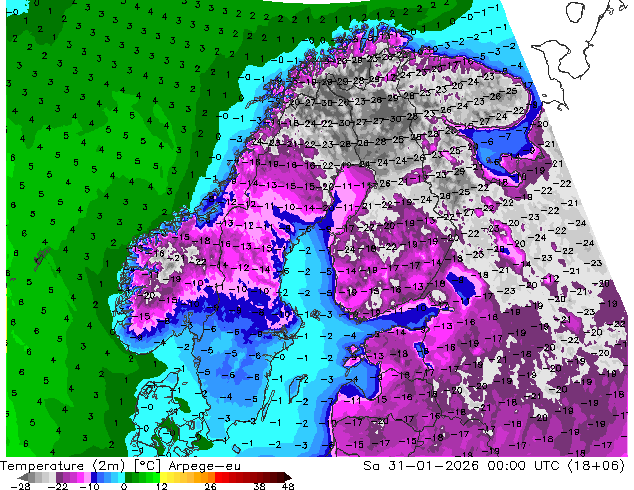
Task: Click the "-28" legend label
Action: [x=20, y=486]
